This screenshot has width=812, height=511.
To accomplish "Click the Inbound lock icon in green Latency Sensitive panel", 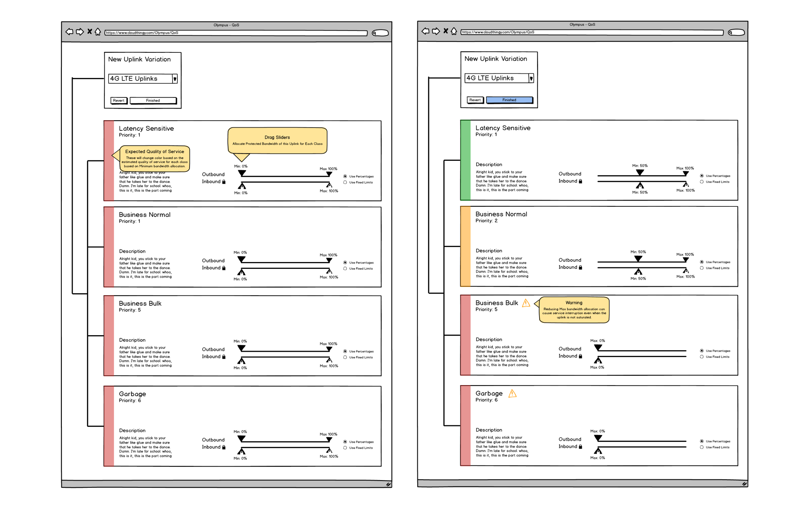I will point(580,181).
